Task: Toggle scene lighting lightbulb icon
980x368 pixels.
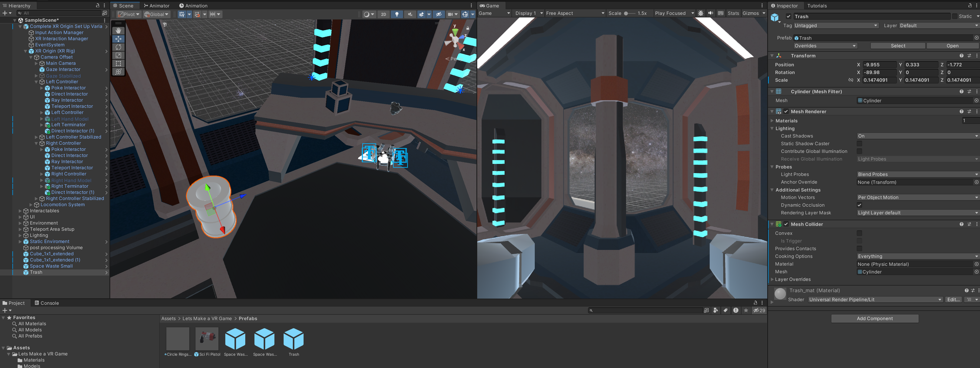Action: (397, 14)
